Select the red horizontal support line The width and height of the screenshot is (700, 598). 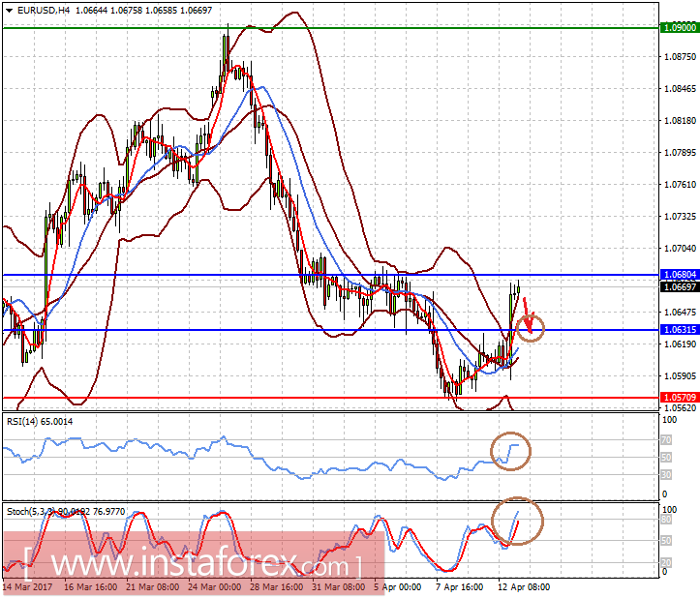[331, 397]
